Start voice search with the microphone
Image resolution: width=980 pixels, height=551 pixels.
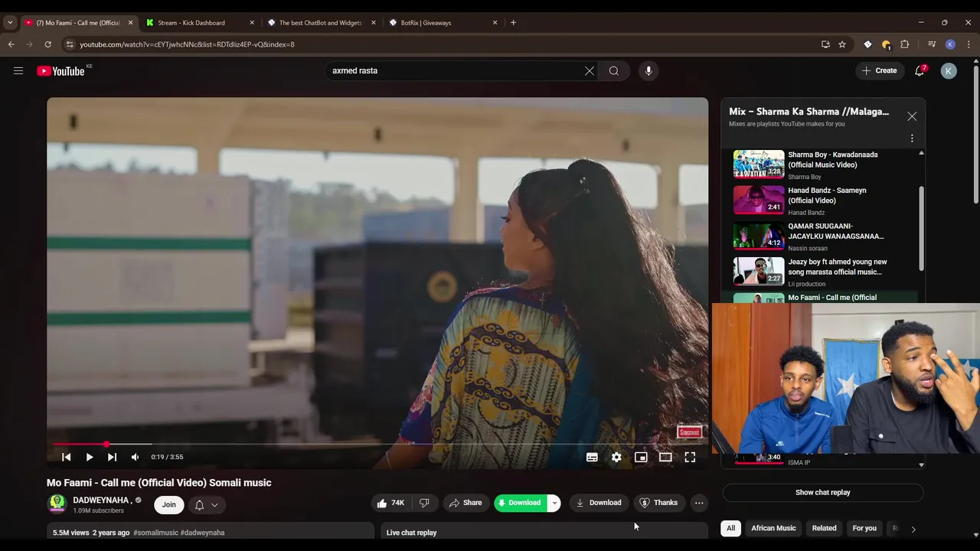[648, 70]
